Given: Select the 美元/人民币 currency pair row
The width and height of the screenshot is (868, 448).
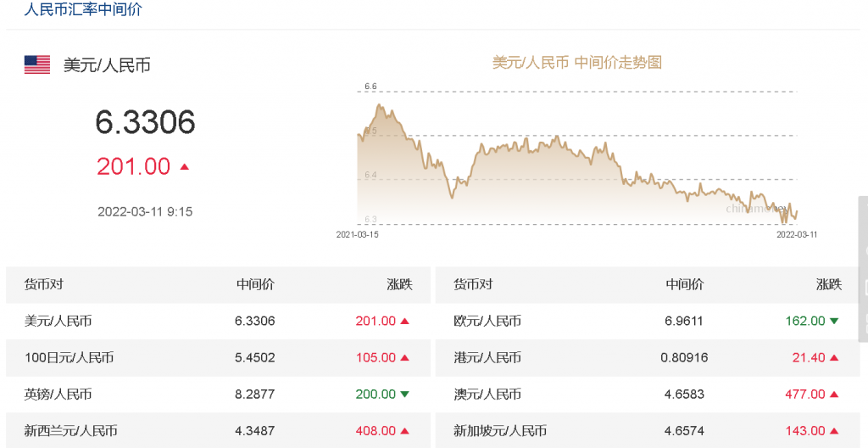Looking at the screenshot, I should tap(58, 322).
